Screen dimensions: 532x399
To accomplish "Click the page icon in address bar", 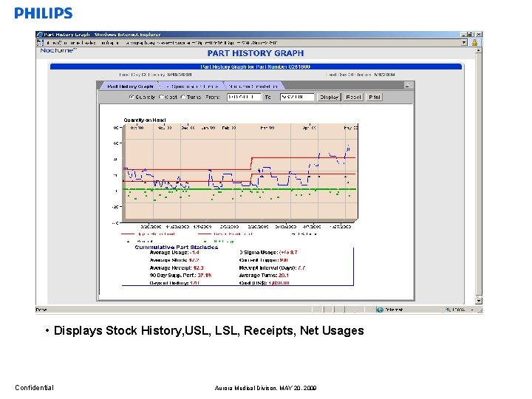I will (x=40, y=43).
